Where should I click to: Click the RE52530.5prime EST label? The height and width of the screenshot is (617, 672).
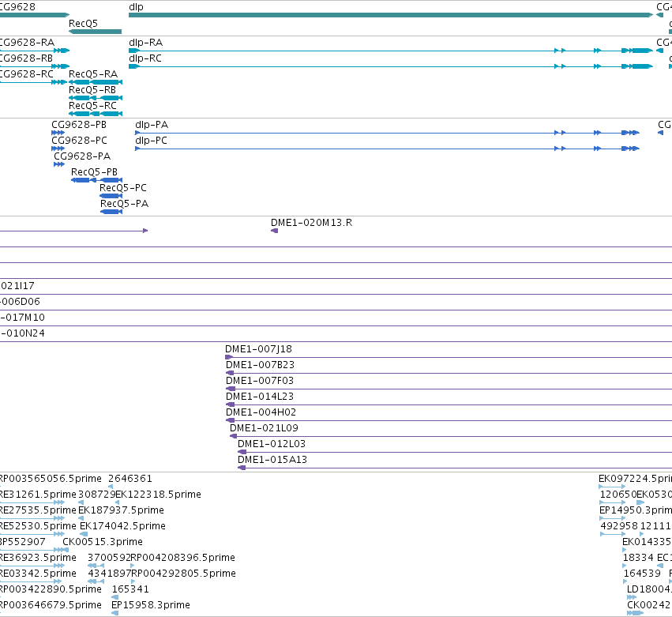tap(38, 526)
